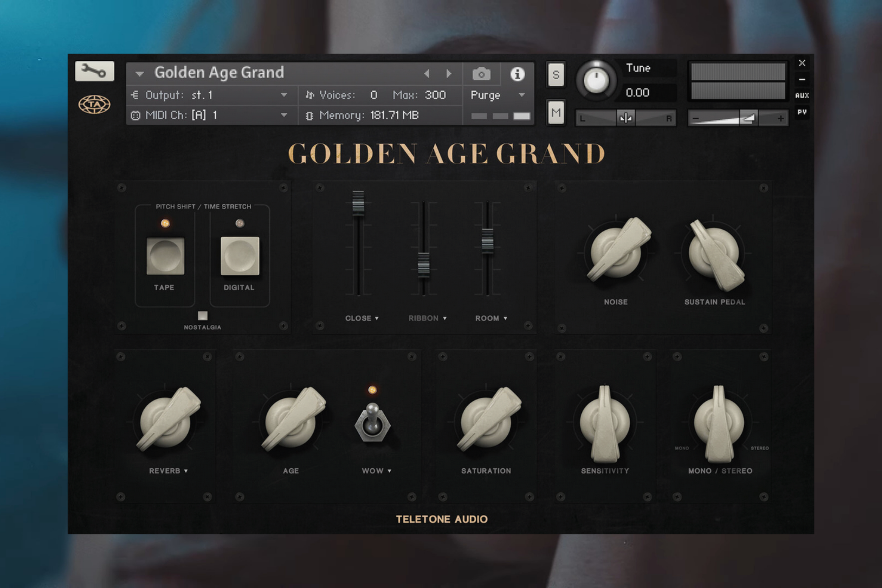Image resolution: width=882 pixels, height=588 pixels.
Task: Click the PV performance view icon
Action: point(802,112)
